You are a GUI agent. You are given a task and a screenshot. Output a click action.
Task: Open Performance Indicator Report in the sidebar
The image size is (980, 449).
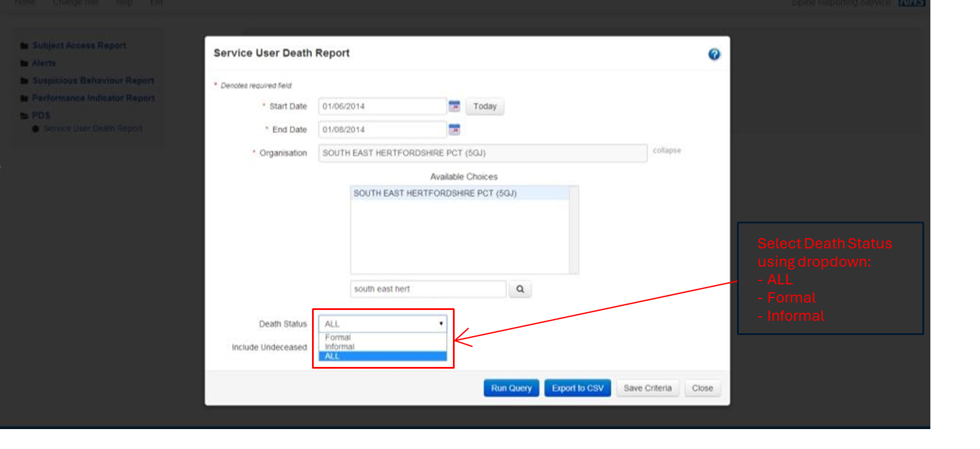(94, 98)
